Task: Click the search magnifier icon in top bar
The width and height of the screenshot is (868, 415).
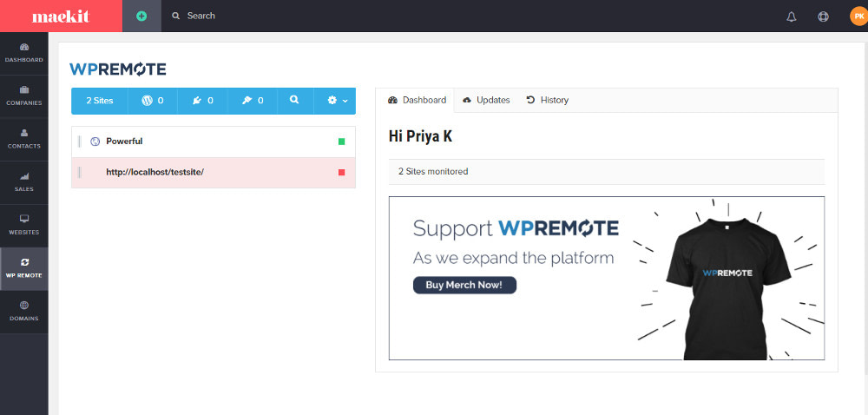Action: pyautogui.click(x=176, y=16)
